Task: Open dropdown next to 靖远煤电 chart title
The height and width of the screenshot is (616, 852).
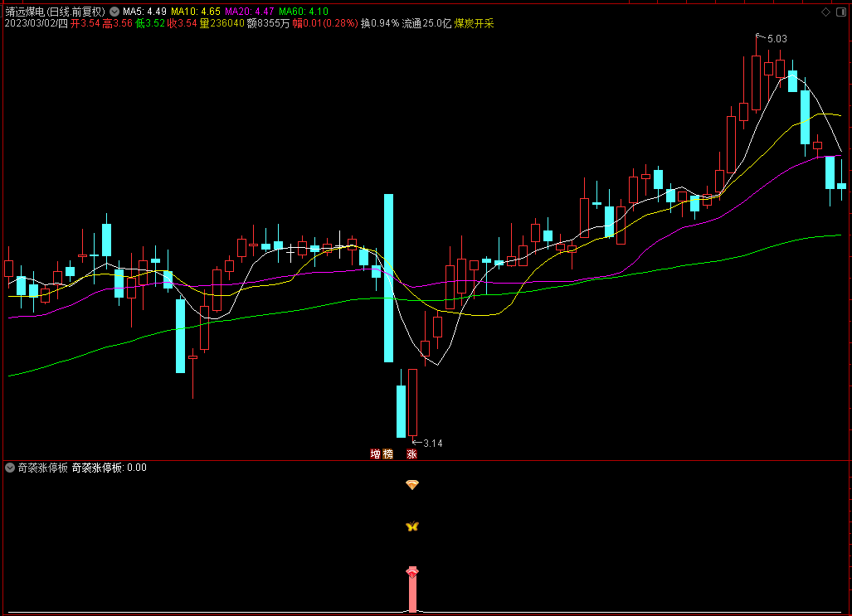Action: pyautogui.click(x=114, y=12)
